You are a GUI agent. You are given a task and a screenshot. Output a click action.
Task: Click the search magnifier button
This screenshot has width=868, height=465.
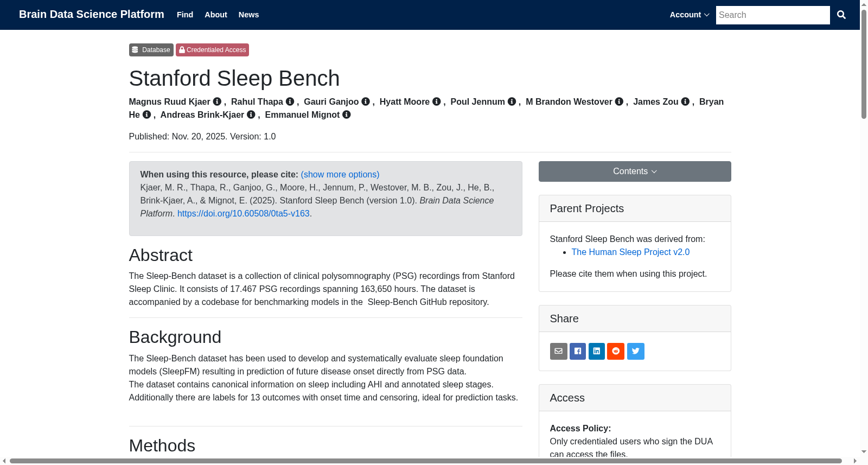click(841, 15)
